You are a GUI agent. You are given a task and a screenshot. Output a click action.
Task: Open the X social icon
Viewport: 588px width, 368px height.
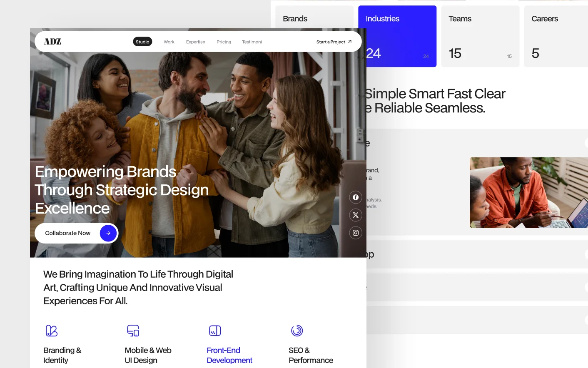[x=356, y=215]
